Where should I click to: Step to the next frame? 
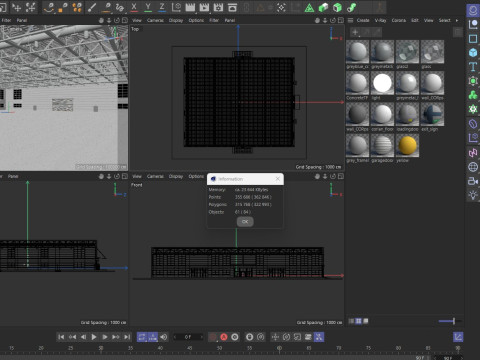(x=105, y=337)
